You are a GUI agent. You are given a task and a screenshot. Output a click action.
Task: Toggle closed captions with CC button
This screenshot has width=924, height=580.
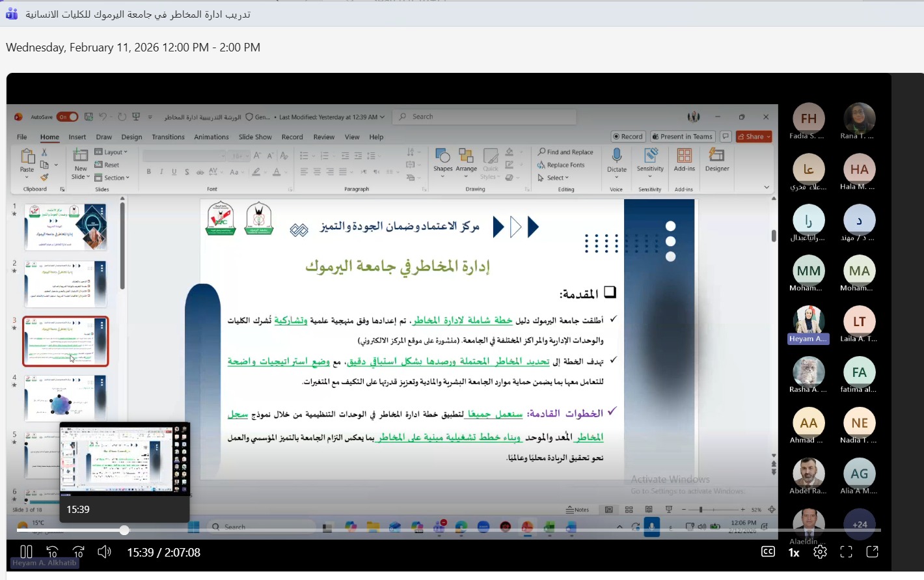pos(768,552)
